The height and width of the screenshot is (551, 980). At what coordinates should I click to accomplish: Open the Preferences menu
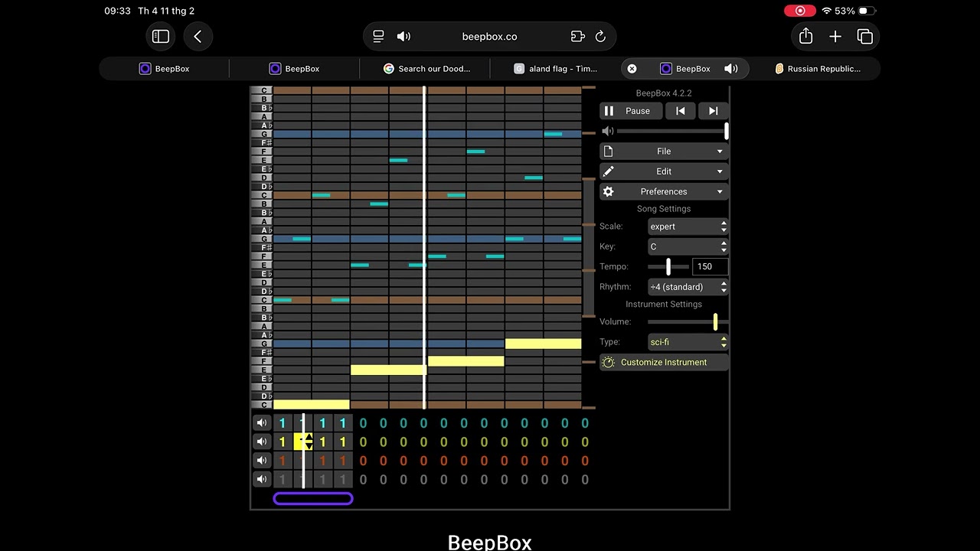tap(664, 191)
